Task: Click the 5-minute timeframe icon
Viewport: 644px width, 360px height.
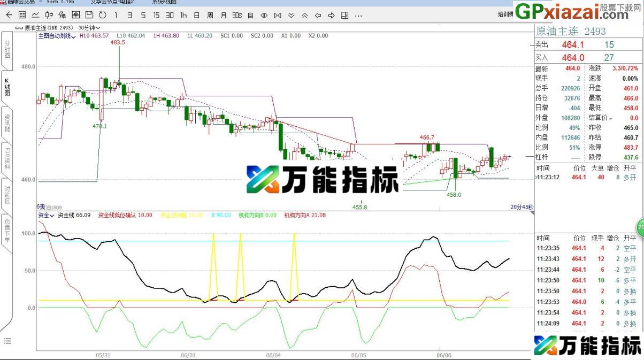Action: [143, 15]
